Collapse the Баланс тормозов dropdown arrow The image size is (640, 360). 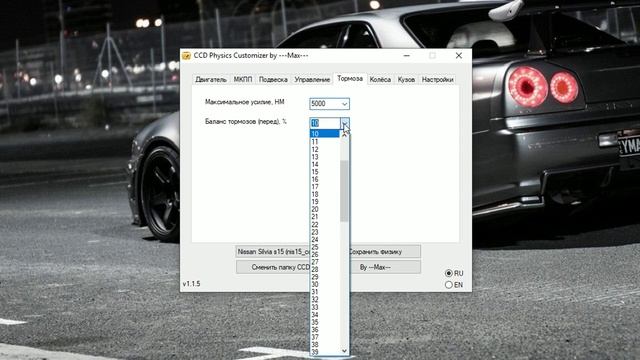pos(345,123)
